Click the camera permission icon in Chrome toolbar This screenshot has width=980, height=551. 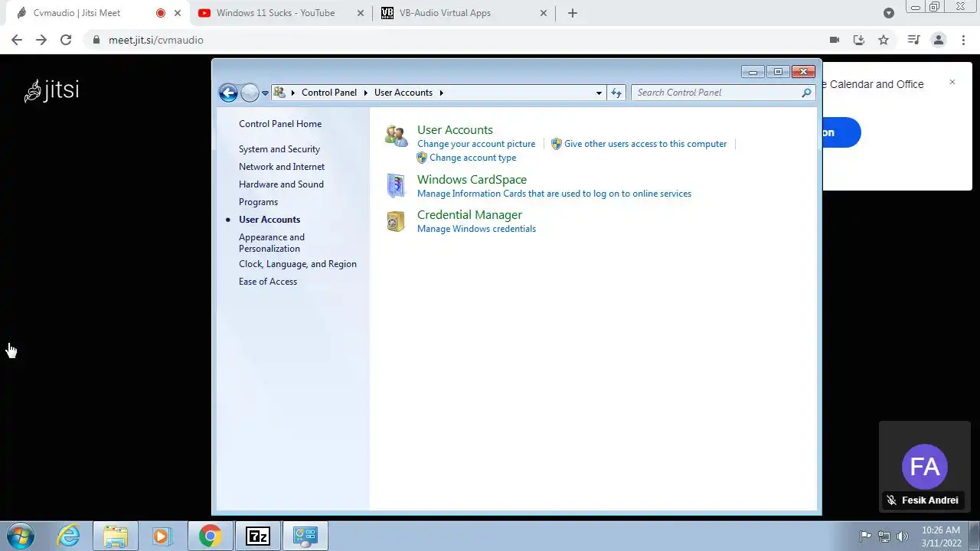(835, 40)
